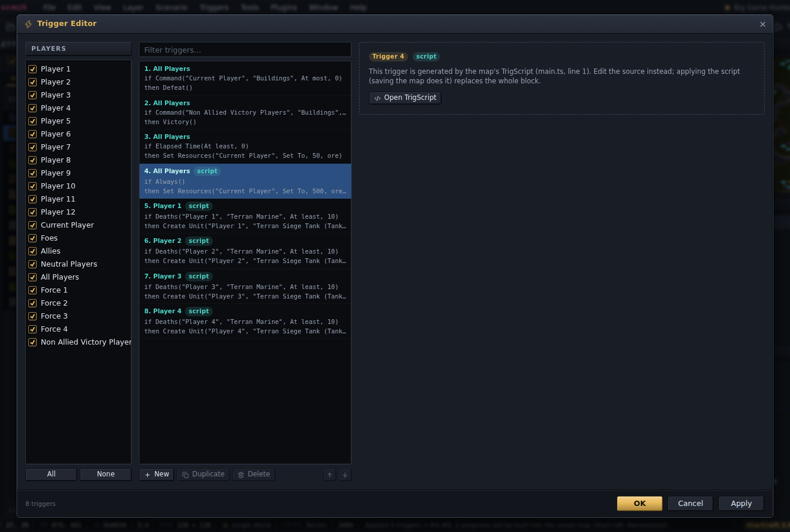The height and width of the screenshot is (532, 790).
Task: Select trigger 8 Player 4 script
Action: click(x=245, y=322)
